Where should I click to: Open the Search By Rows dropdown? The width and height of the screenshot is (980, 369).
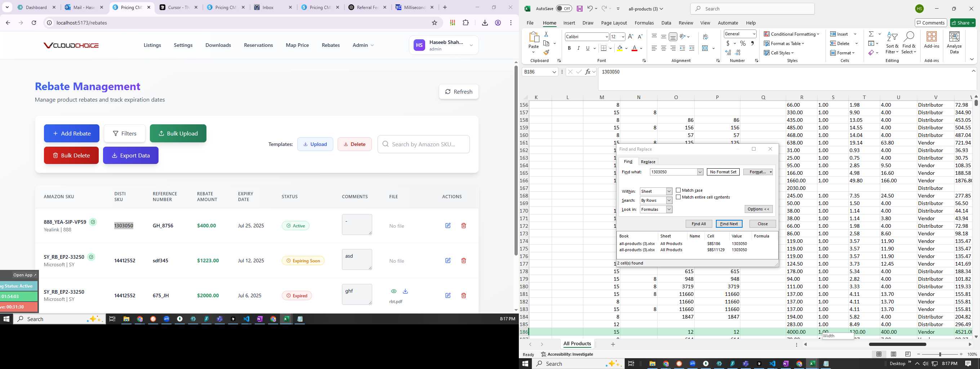(668, 200)
